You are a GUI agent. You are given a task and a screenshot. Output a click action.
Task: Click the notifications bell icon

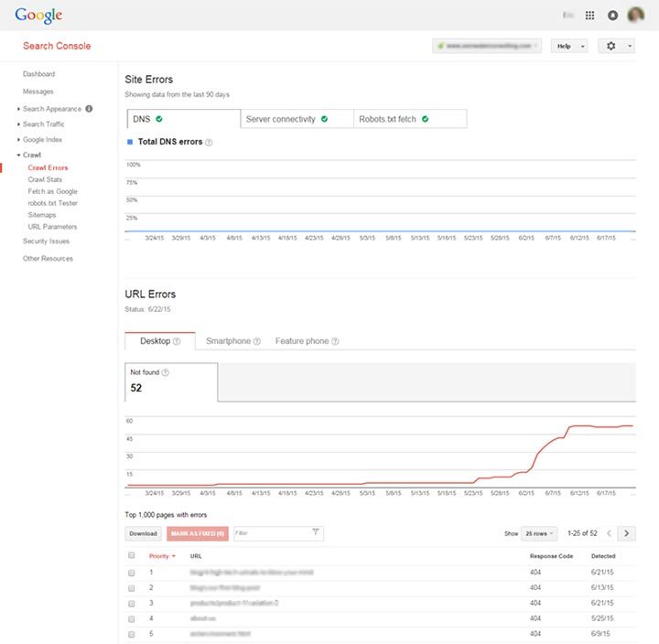(x=612, y=16)
